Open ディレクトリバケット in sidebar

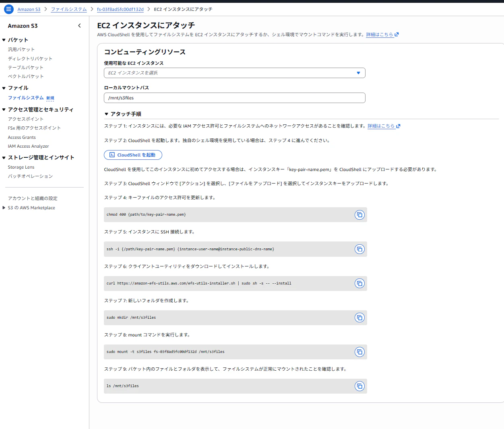pos(30,59)
